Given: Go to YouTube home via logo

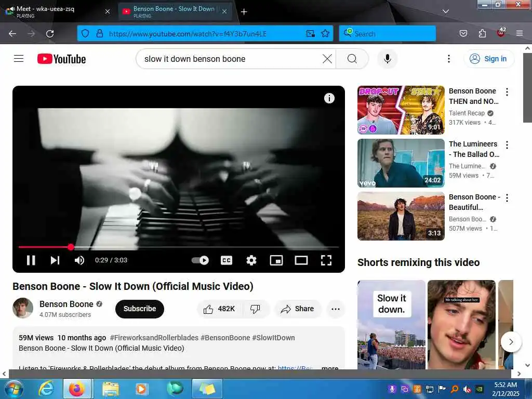Looking at the screenshot, I should point(61,59).
